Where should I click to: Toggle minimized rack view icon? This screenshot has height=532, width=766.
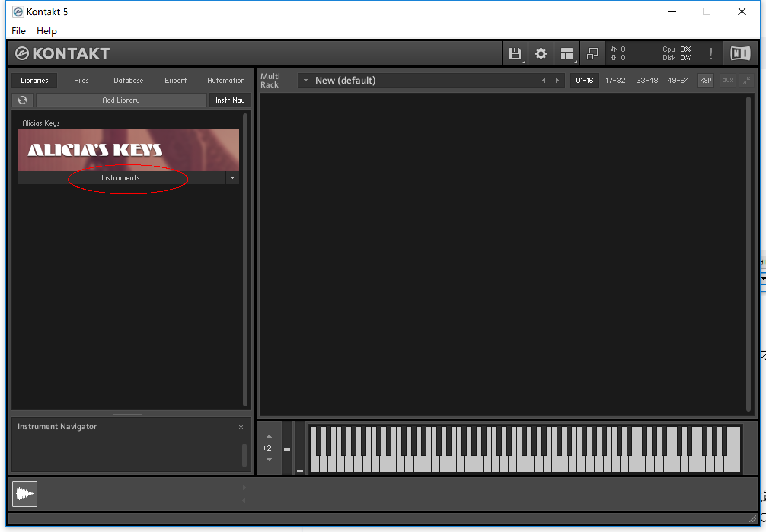(592, 54)
